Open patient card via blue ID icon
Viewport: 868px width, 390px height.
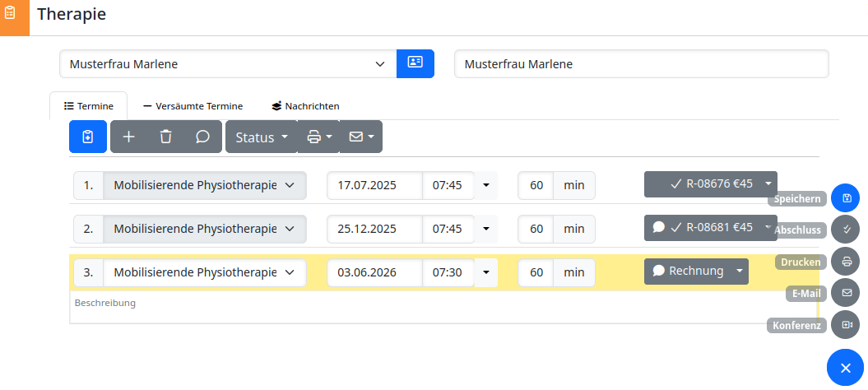[415, 63]
